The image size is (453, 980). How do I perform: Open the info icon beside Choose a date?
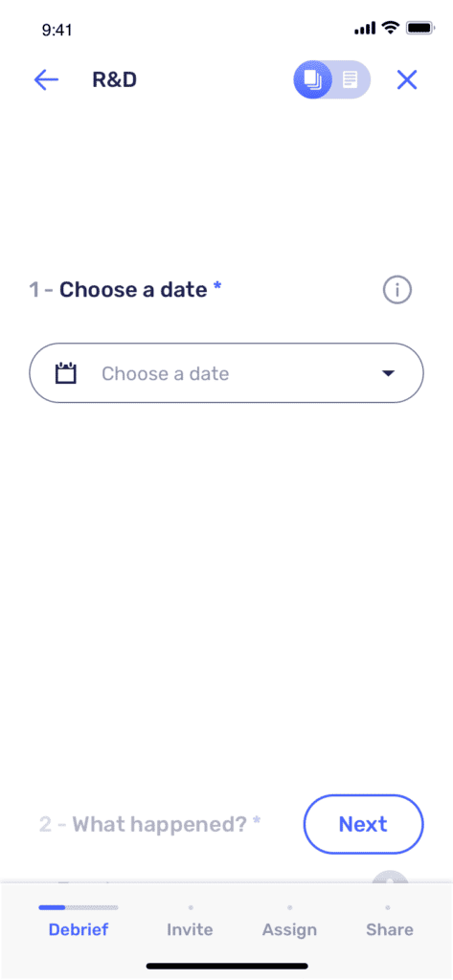(x=397, y=290)
